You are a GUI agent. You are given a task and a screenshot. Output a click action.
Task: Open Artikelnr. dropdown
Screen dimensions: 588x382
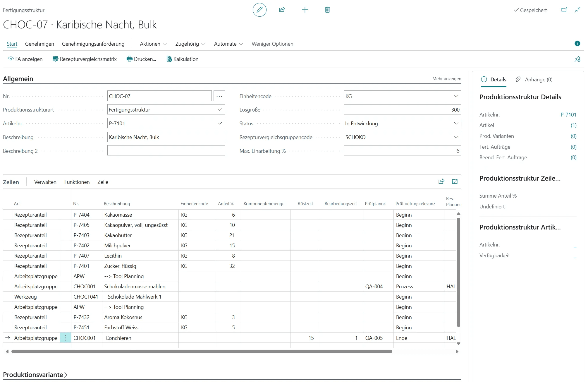(220, 123)
